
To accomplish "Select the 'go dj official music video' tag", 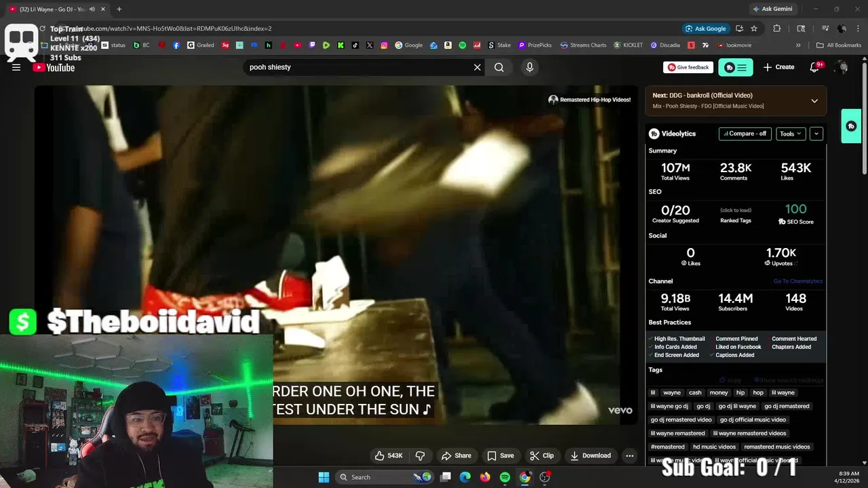I will tap(753, 420).
